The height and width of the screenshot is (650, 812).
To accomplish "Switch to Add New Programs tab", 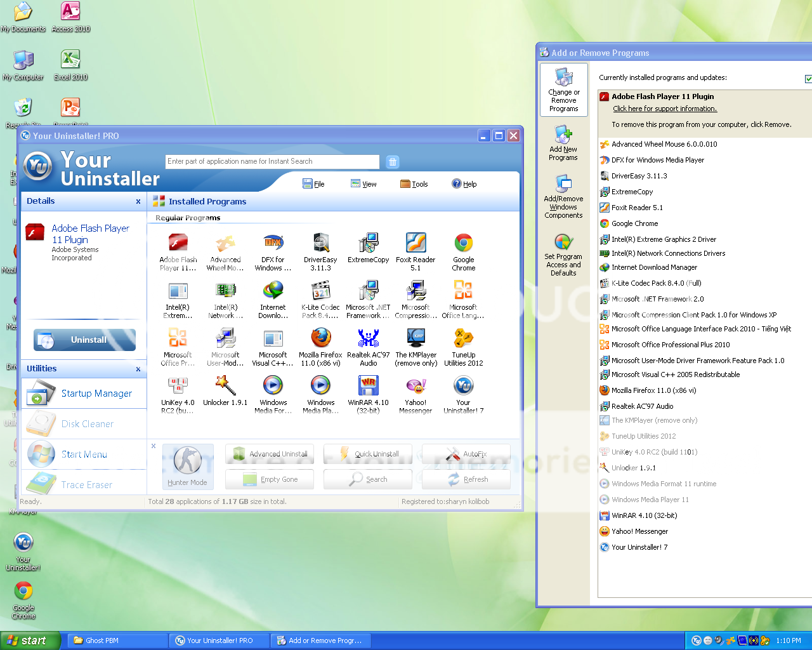I will 563,143.
